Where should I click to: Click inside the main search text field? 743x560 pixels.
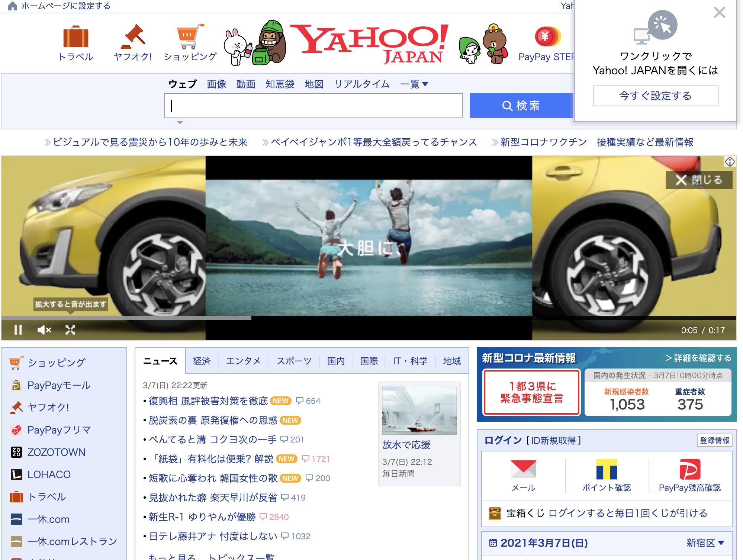(x=313, y=106)
